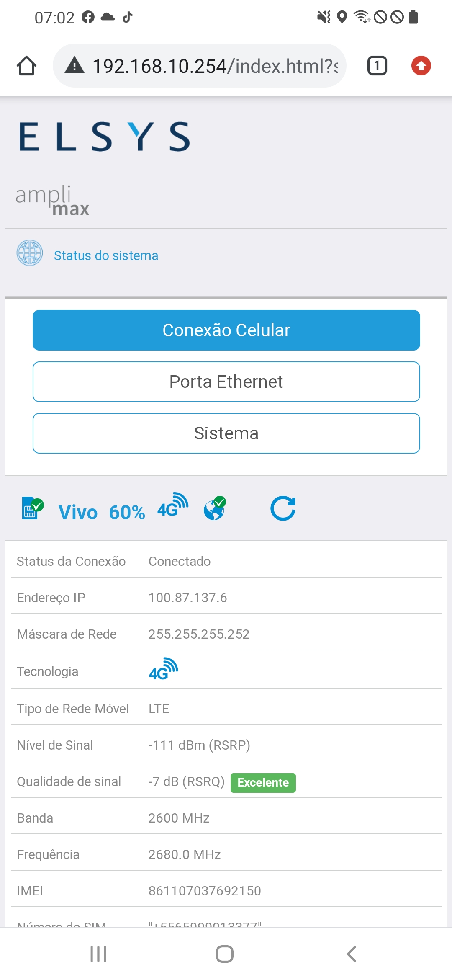The height and width of the screenshot is (980, 452).
Task: Tap the insecure site warning triangle
Action: coord(74,66)
